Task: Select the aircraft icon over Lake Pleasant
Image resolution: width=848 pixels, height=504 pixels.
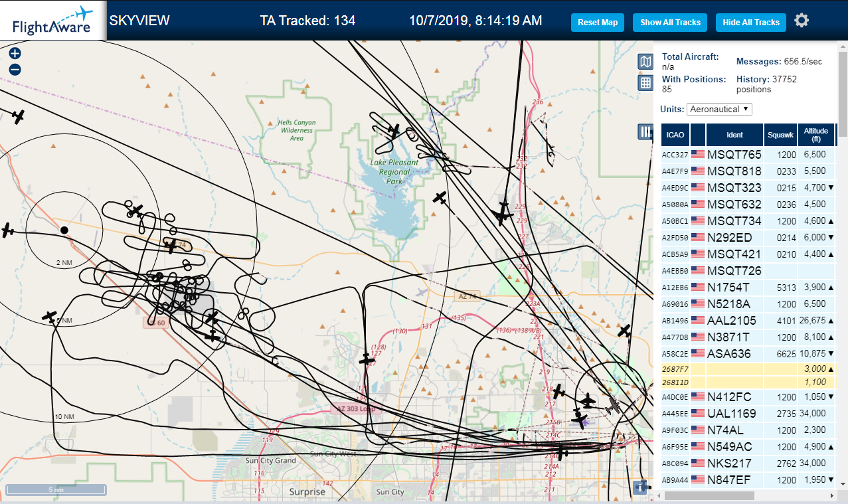Action: (x=393, y=131)
